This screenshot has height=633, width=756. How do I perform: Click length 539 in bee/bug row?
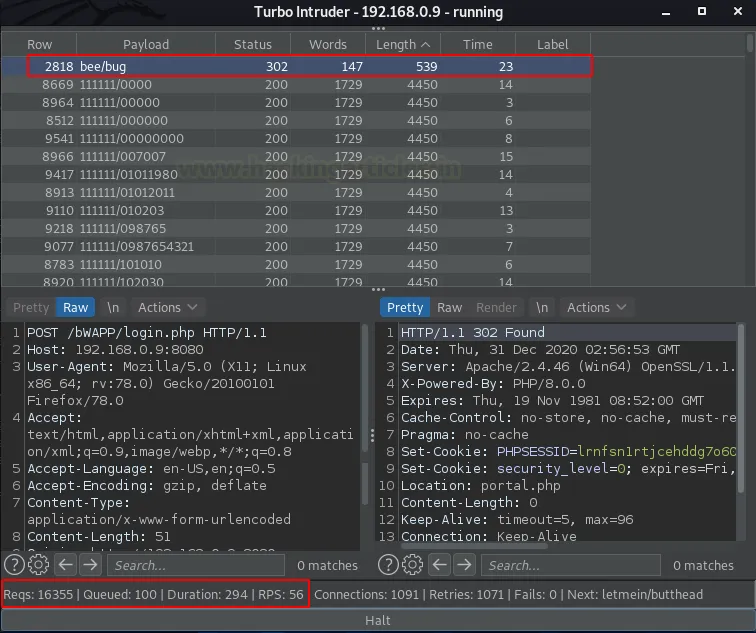[427, 67]
